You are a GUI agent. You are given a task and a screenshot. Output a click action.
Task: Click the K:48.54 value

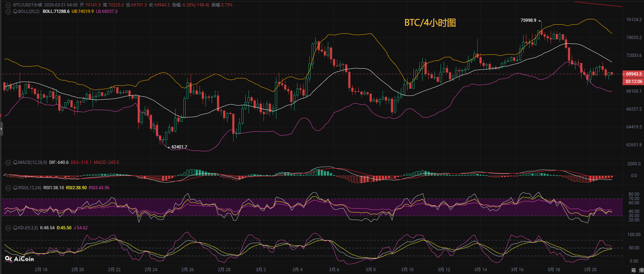(x=48, y=228)
